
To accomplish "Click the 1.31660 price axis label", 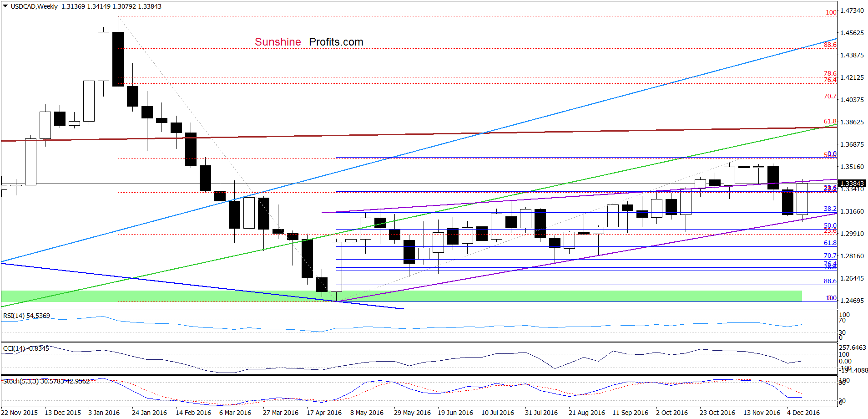I will [852, 211].
